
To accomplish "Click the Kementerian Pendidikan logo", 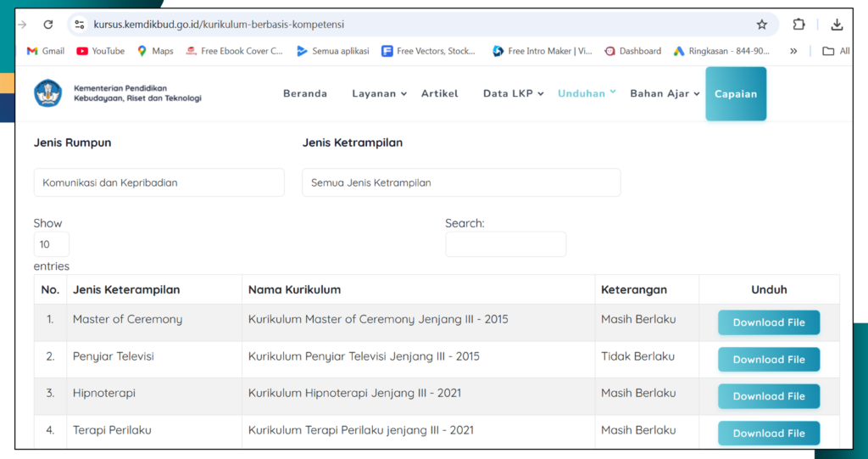I will pos(48,93).
